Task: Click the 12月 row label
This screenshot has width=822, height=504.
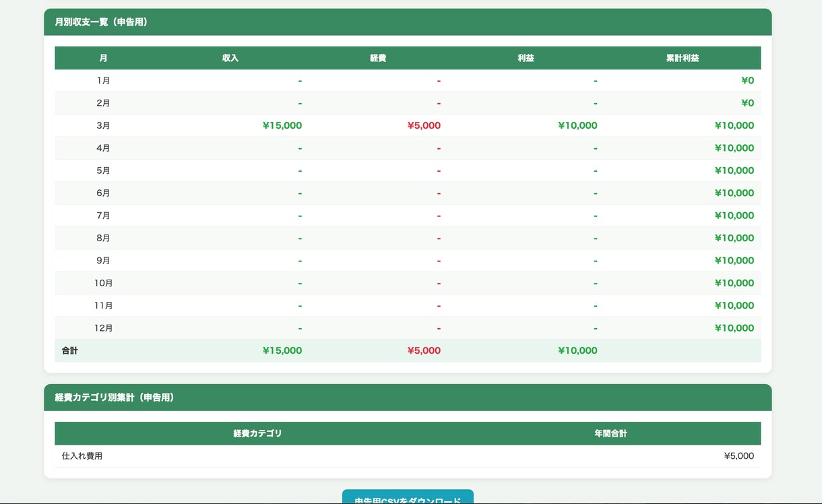Action: coord(103,328)
